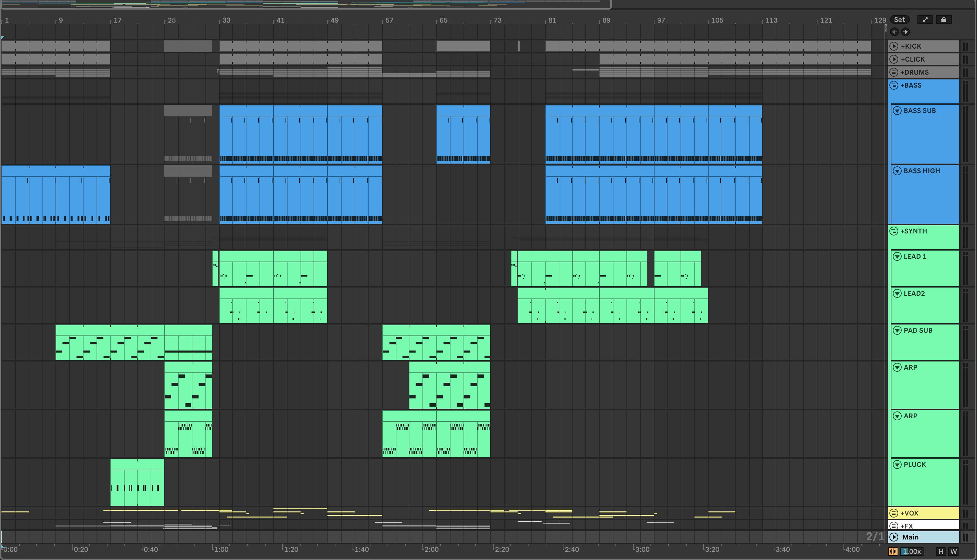Viewport: 977px width, 560px height.
Task: Click bar 33 on the beat ruler
Action: pyautogui.click(x=226, y=20)
